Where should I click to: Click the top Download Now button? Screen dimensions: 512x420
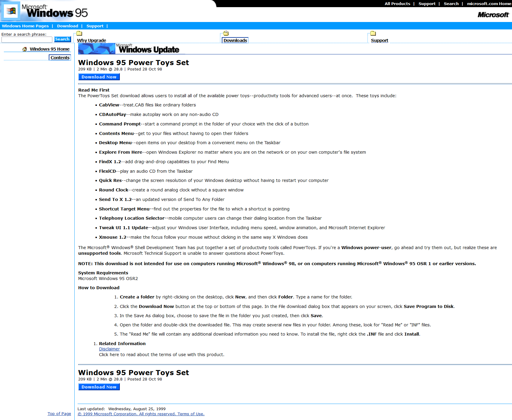click(x=99, y=77)
